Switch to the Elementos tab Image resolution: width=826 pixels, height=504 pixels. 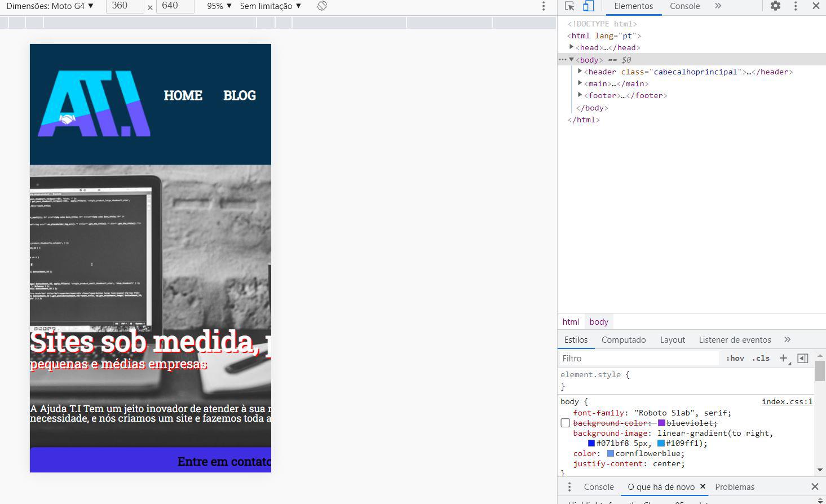pos(634,6)
